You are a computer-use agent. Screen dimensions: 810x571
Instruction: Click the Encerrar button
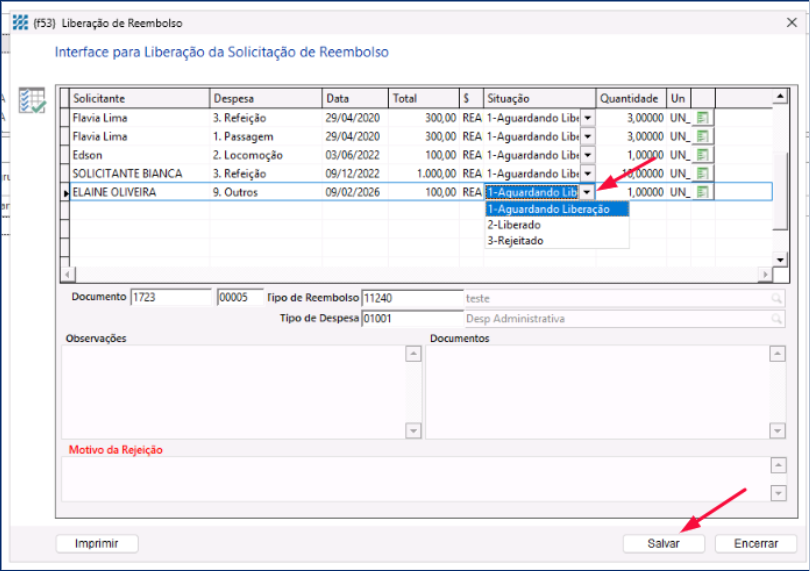(x=755, y=543)
